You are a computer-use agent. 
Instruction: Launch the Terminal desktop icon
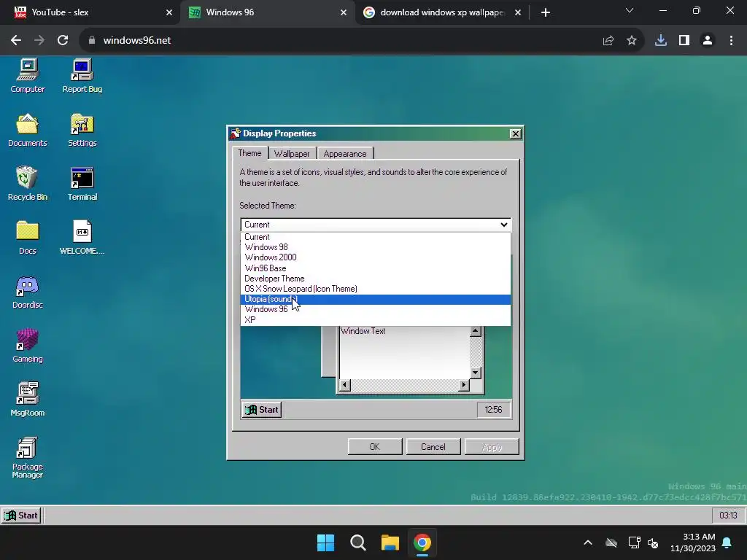82,183
